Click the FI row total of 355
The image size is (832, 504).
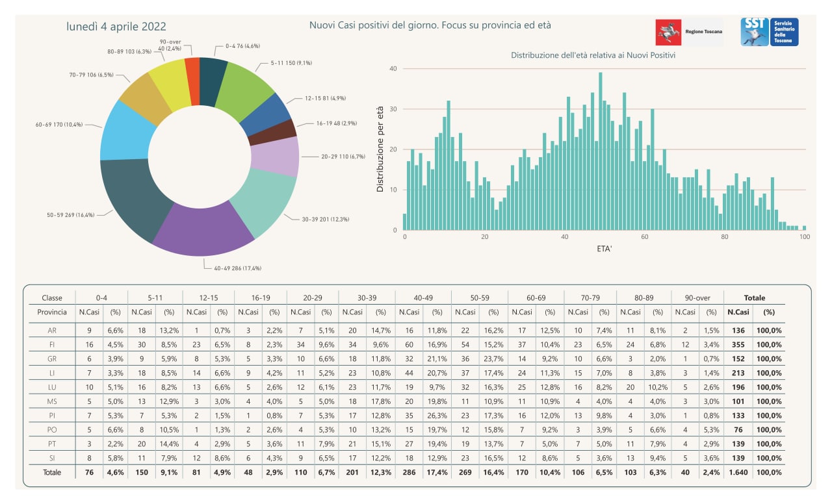(738, 345)
